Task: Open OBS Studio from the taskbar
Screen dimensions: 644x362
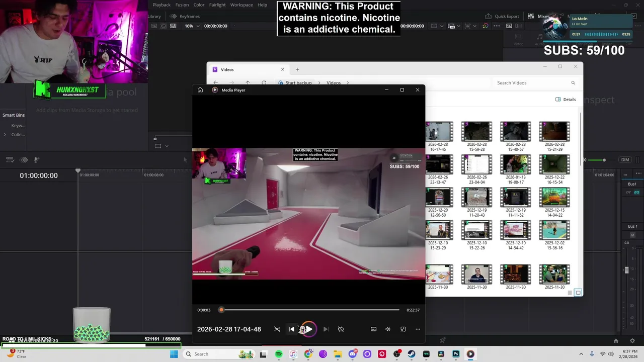Action: [397, 354]
